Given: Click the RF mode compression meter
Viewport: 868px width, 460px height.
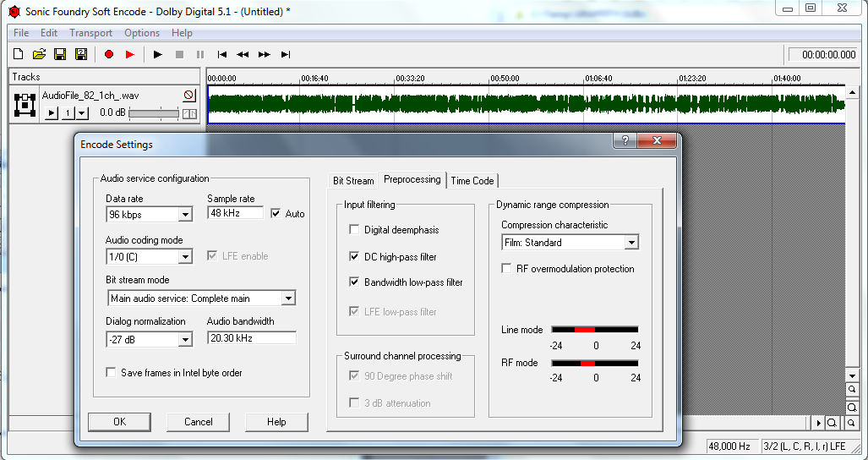Looking at the screenshot, I should point(595,363).
